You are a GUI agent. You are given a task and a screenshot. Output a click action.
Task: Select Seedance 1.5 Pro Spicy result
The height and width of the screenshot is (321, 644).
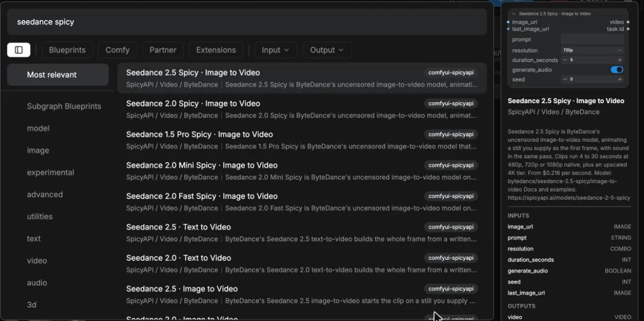(x=302, y=140)
